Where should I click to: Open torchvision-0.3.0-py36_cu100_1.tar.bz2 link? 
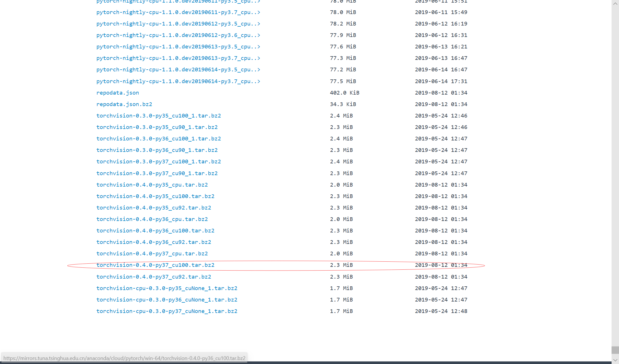point(158,139)
